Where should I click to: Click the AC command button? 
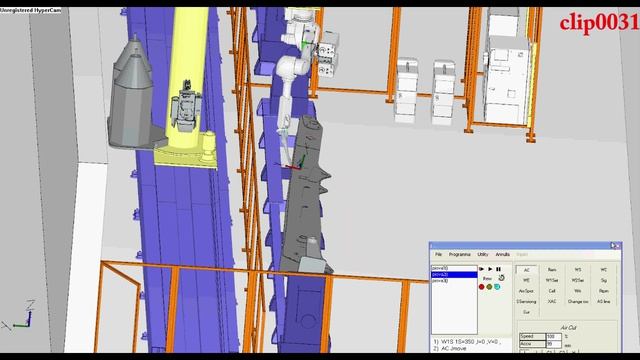point(527,270)
